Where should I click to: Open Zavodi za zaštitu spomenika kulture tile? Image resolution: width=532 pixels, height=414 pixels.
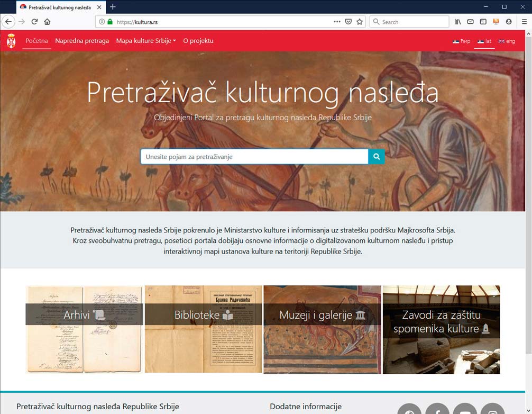(x=442, y=329)
